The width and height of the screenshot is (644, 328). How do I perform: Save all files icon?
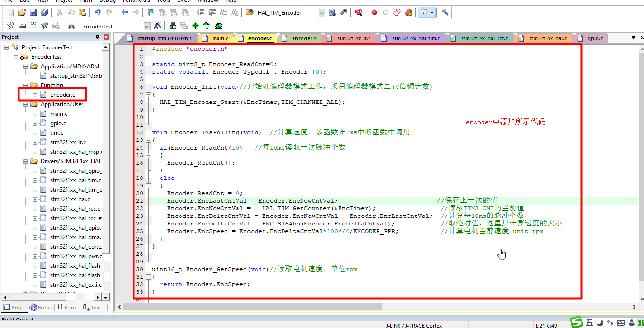click(44, 13)
